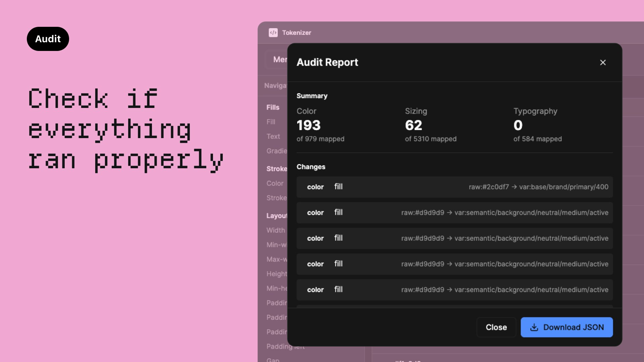This screenshot has height=362, width=644.
Task: Click the Sizing summary count 62
Action: pos(414,125)
